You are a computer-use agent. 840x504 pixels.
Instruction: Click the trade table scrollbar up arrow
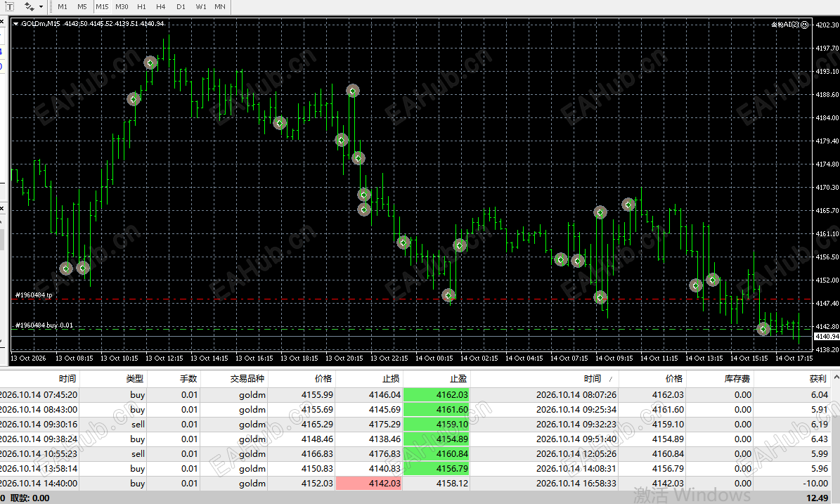pyautogui.click(x=835, y=378)
